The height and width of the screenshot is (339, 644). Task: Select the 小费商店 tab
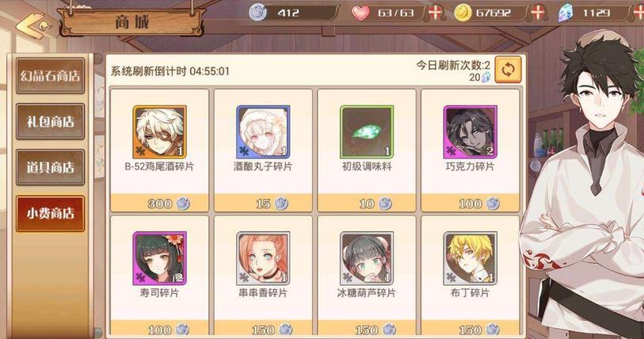pyautogui.click(x=50, y=213)
